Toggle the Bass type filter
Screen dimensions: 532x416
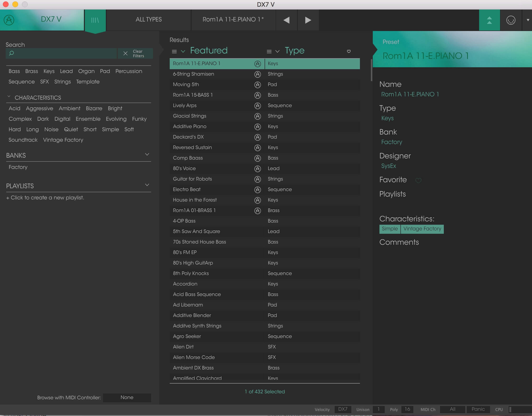(14, 71)
